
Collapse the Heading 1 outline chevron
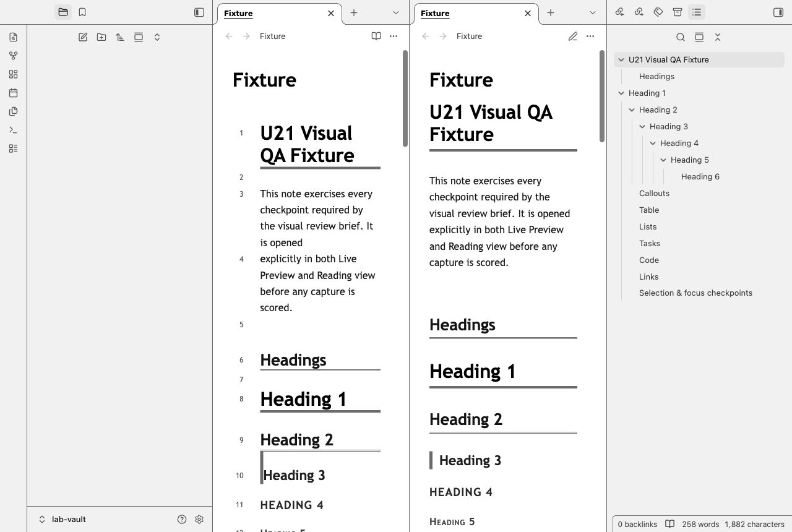pos(621,93)
